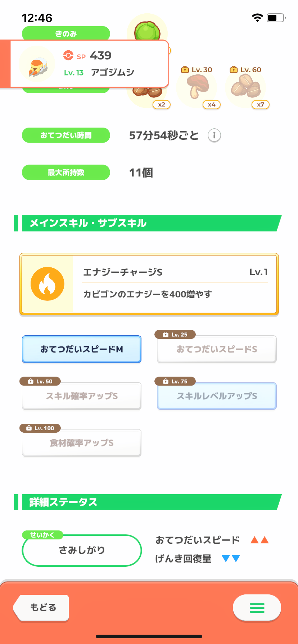The height and width of the screenshot is (644, 298).
Task: Open the green hamburger menu button
Action: coord(257,607)
